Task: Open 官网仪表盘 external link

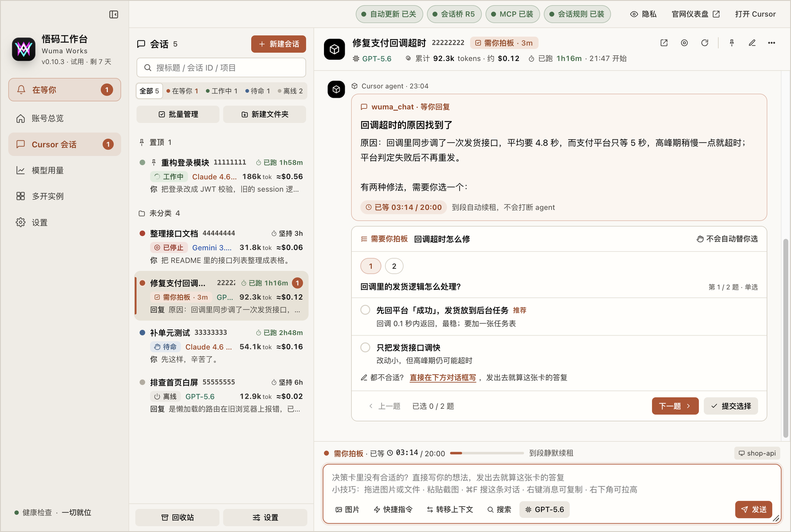Action: (x=695, y=14)
